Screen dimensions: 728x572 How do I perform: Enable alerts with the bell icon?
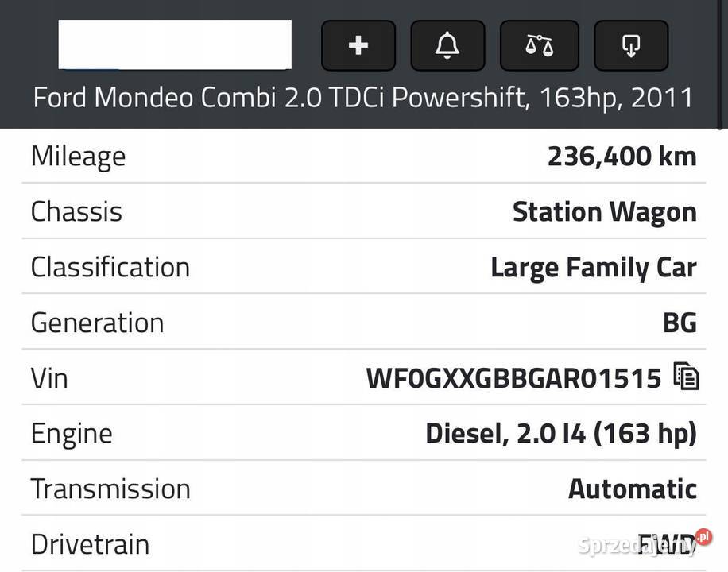pos(447,45)
